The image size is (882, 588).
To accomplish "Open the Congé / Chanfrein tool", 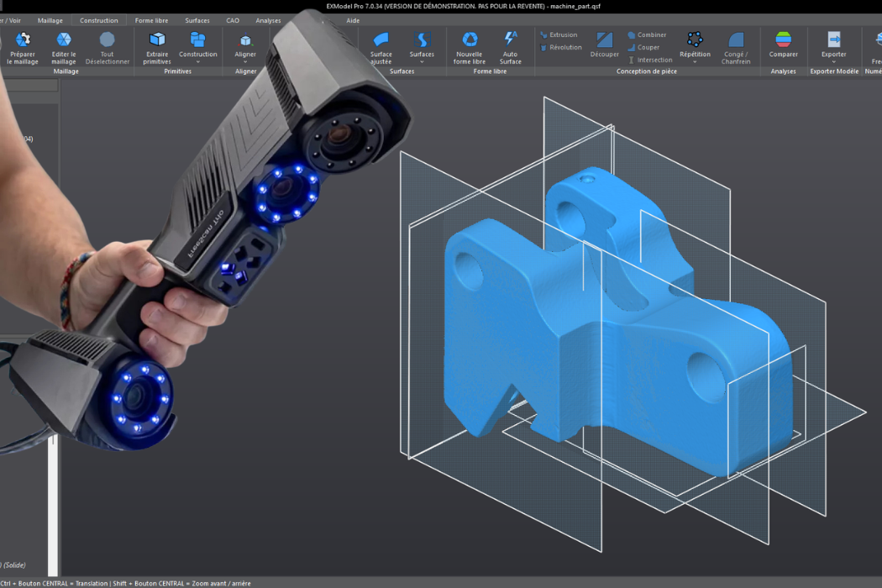I will 736,48.
